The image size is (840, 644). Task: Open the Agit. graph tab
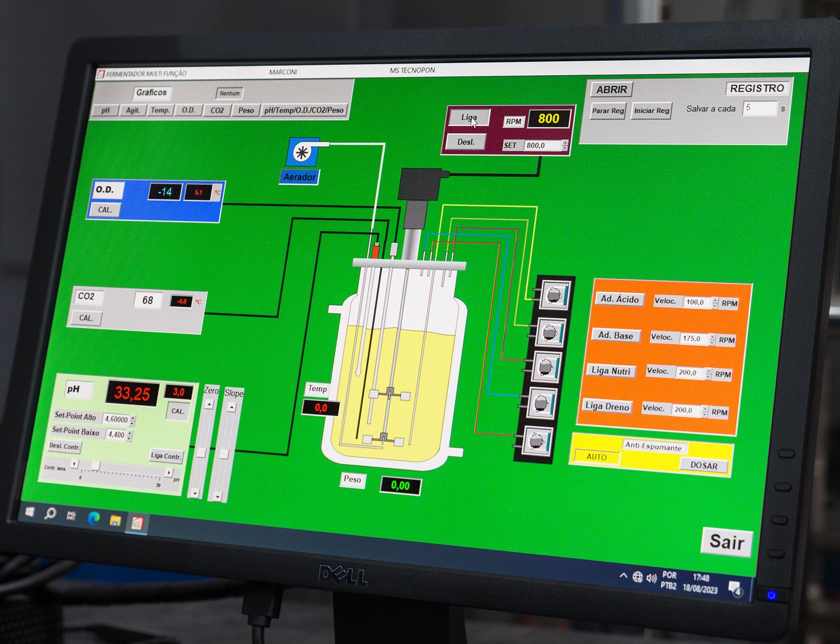(133, 110)
